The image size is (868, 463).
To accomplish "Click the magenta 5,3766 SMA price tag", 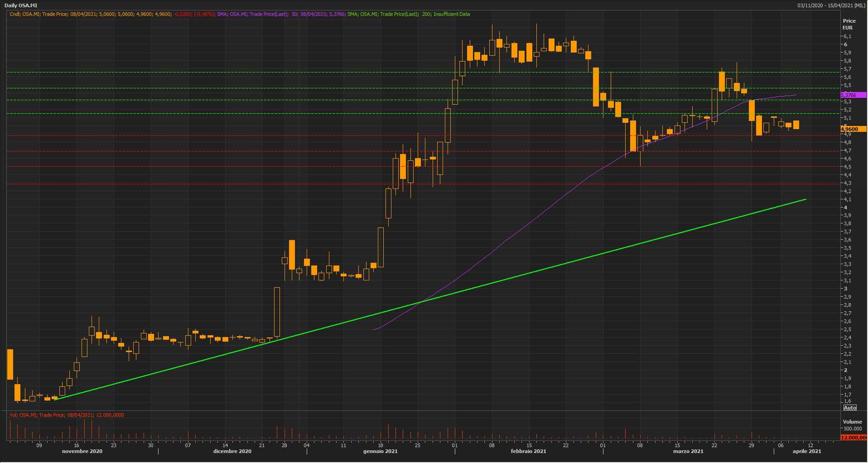I will (x=853, y=95).
